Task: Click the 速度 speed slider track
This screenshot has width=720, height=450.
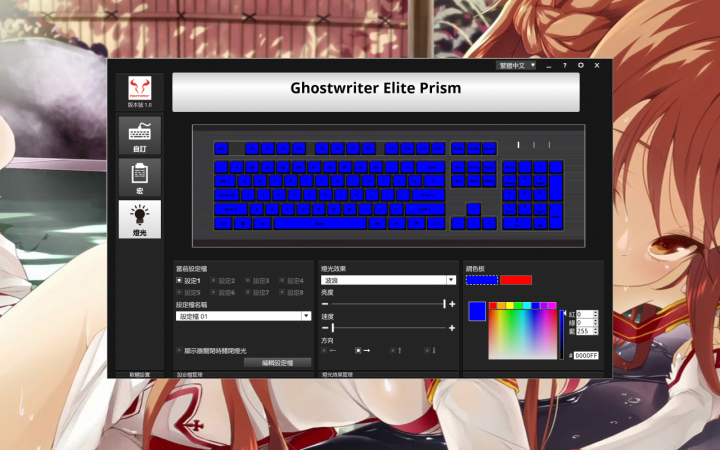Action: point(388,328)
